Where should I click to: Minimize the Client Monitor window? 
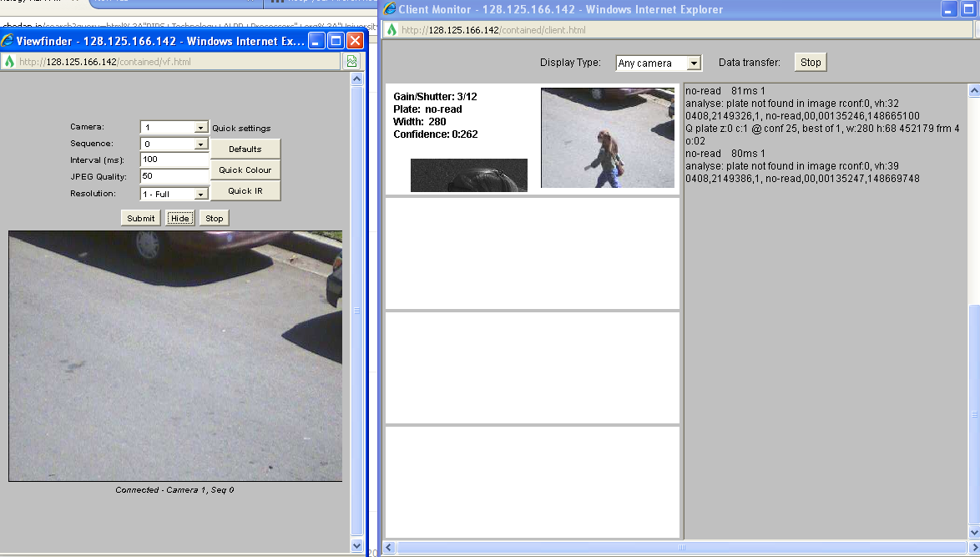(x=948, y=9)
